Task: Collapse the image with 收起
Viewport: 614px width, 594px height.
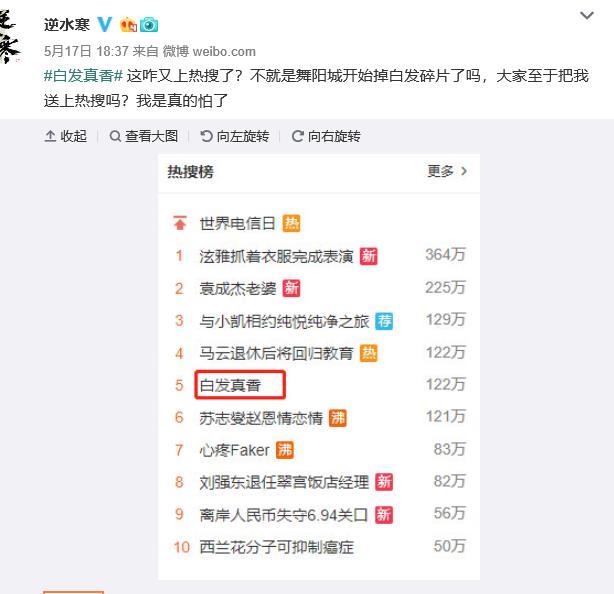Action: (x=65, y=136)
